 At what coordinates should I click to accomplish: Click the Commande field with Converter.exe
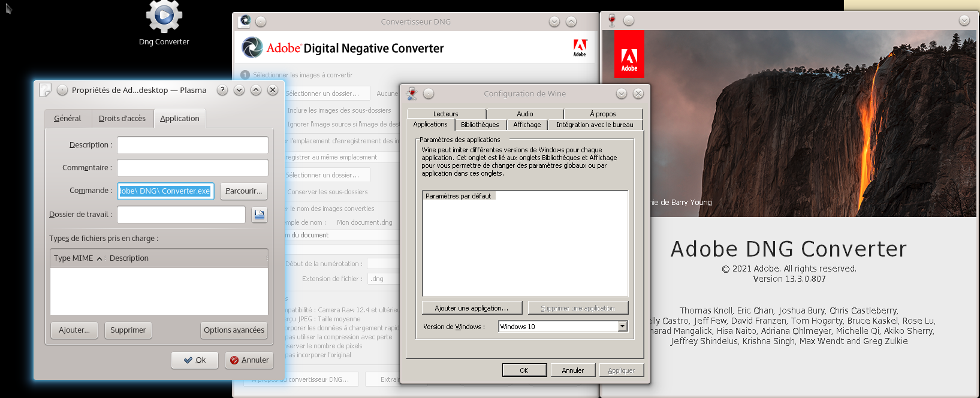pyautogui.click(x=165, y=191)
